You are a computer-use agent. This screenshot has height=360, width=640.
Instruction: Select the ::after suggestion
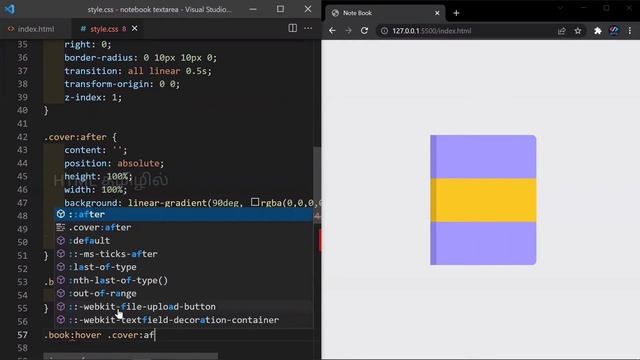(184, 214)
